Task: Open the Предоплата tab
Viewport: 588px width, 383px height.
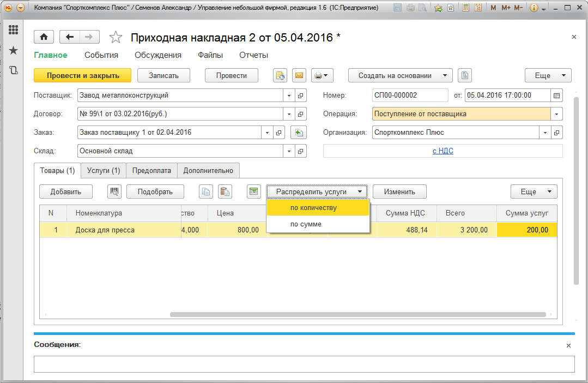Action: pyautogui.click(x=151, y=171)
